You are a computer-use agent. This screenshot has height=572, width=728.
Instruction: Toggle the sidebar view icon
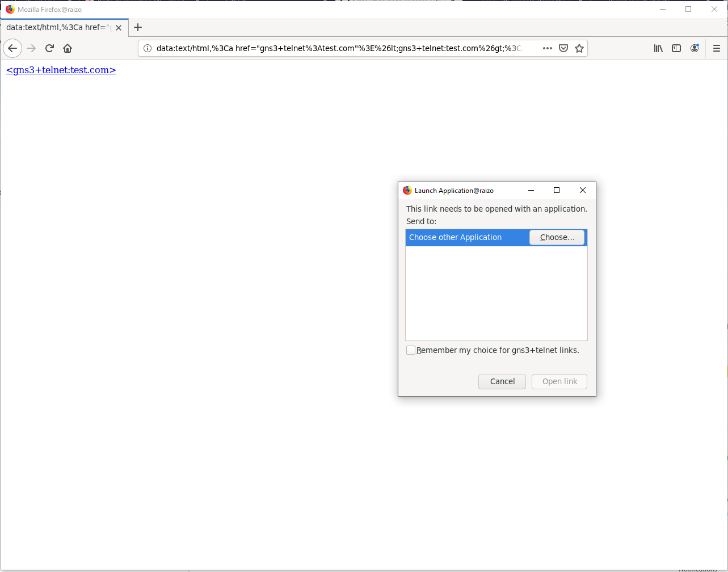tap(676, 48)
